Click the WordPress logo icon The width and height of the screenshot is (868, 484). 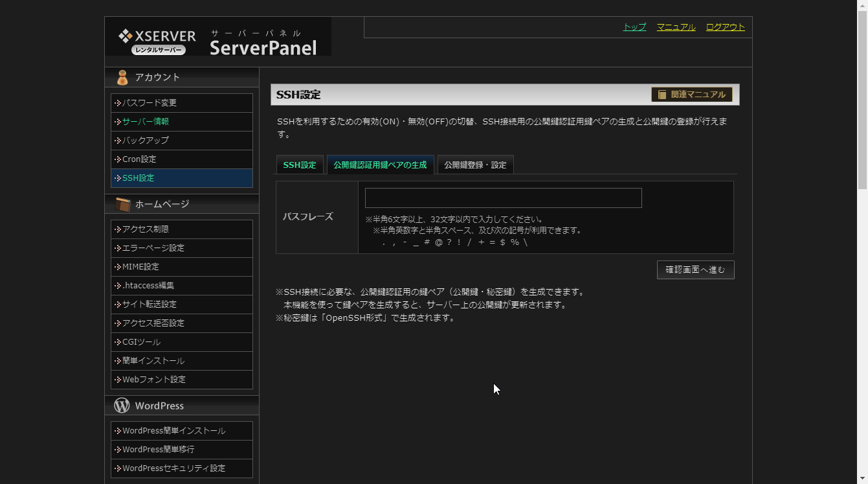122,406
